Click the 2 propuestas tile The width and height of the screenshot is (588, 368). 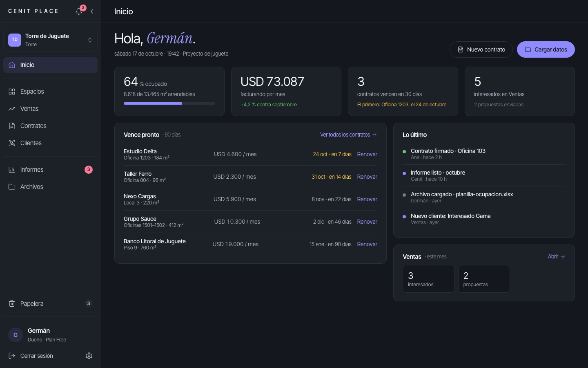(x=484, y=279)
